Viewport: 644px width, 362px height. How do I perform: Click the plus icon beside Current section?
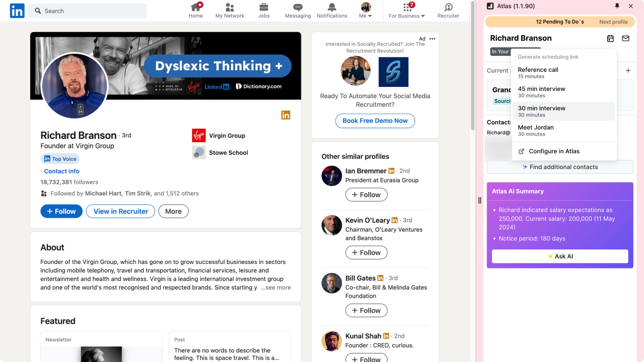pos(628,70)
